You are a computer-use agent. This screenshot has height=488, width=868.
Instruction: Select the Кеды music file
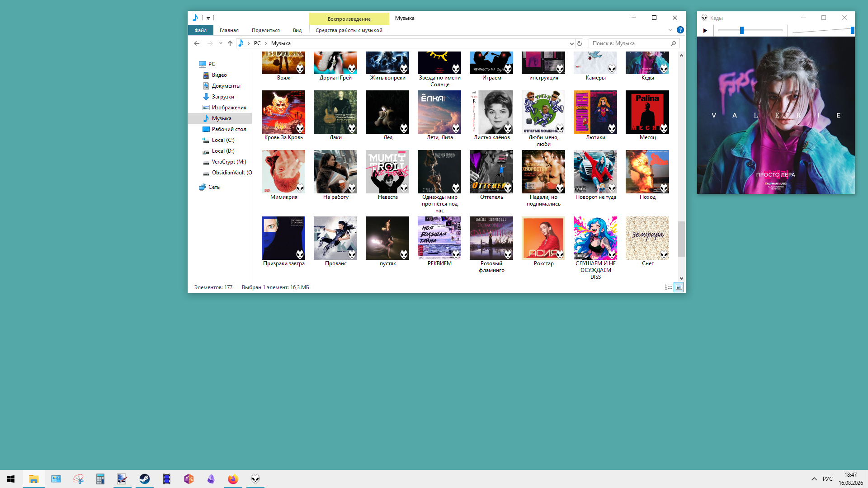(647, 66)
